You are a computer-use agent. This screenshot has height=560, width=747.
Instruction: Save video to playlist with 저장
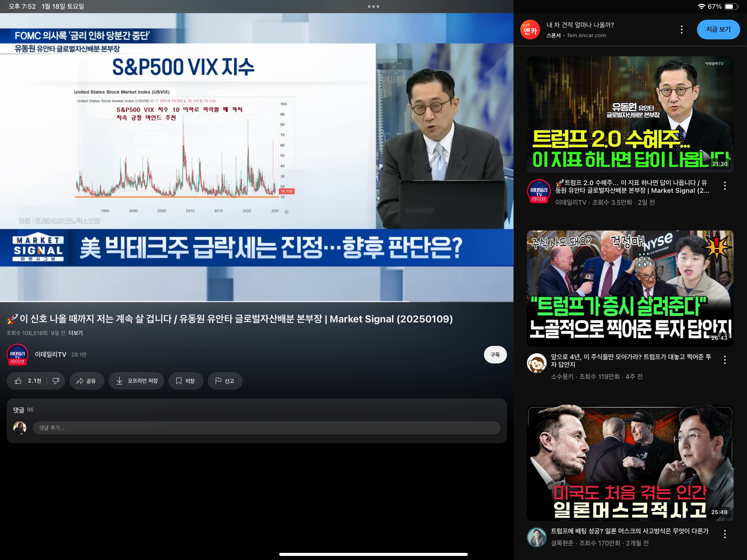click(186, 381)
